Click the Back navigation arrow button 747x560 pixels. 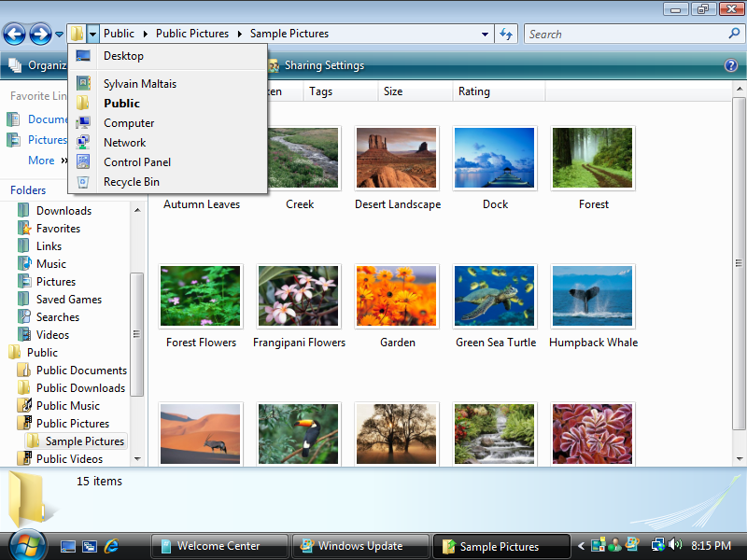tap(14, 35)
